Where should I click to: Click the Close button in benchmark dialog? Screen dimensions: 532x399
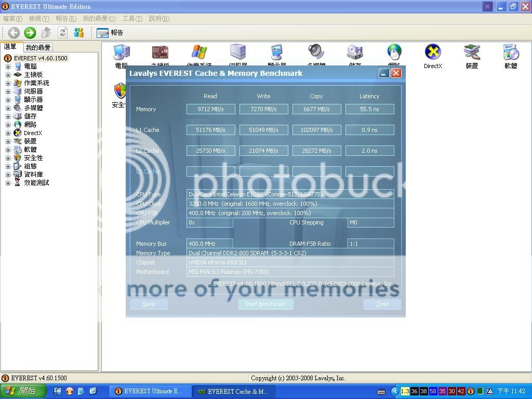382,304
